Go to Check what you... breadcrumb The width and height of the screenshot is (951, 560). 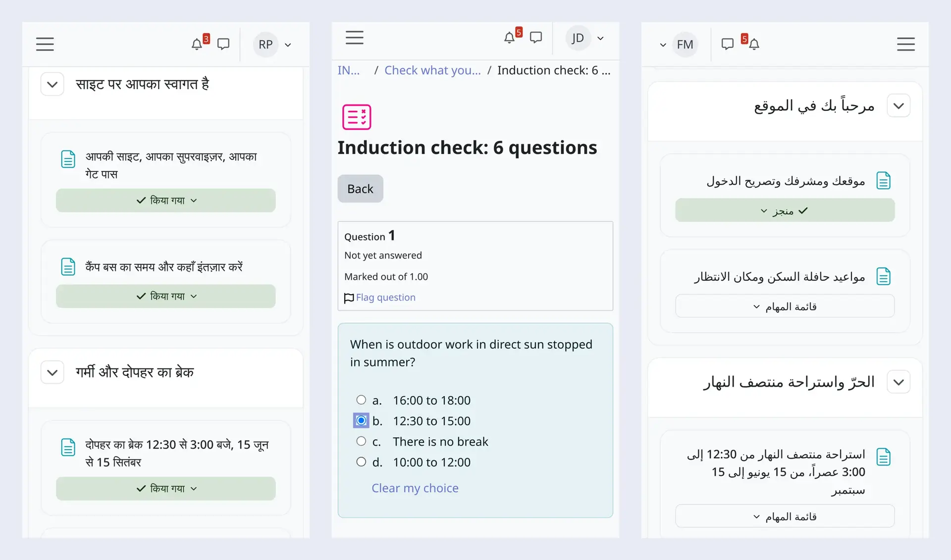[432, 70]
